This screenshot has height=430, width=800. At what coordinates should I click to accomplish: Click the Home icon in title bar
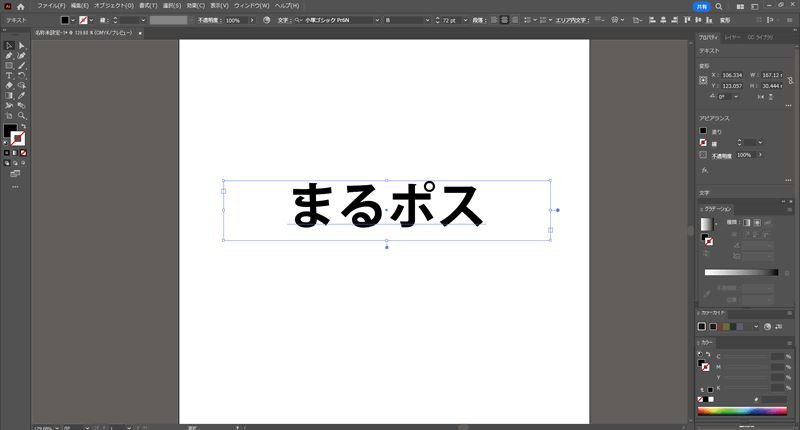click(x=20, y=6)
